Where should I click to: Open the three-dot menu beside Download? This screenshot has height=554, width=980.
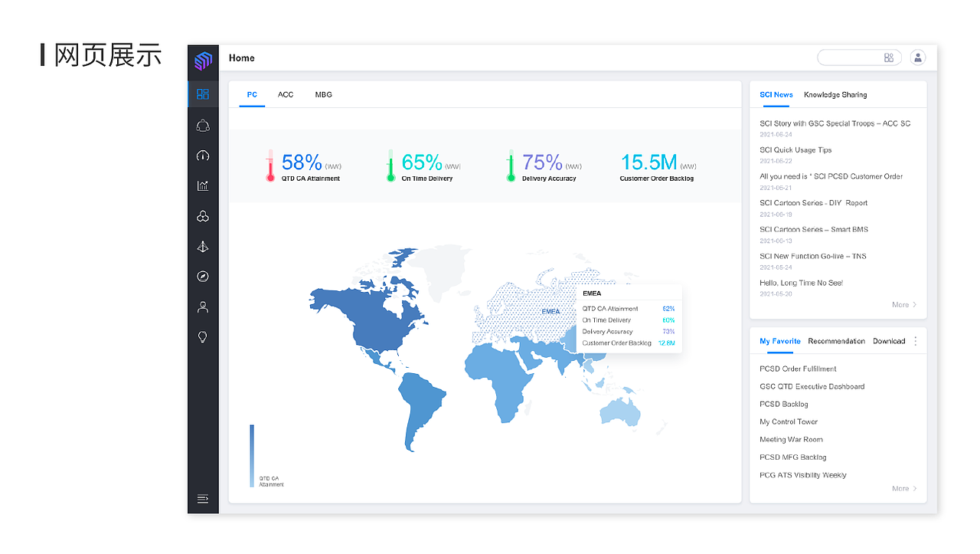point(916,341)
